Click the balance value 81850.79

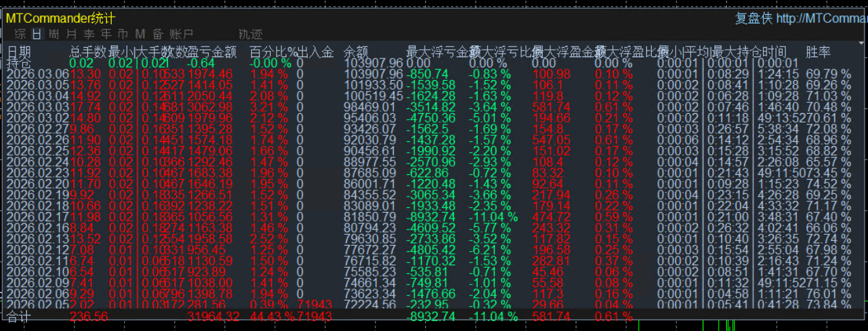tap(370, 217)
